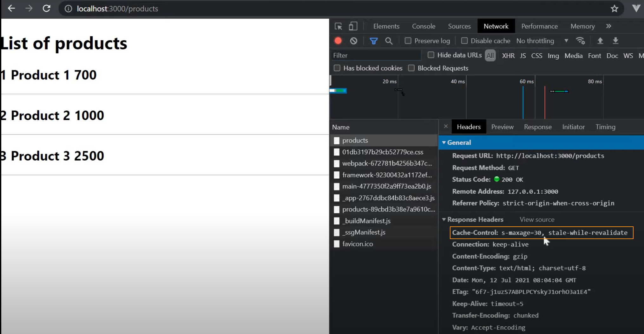This screenshot has width=644, height=334.
Task: Open the Performance tab
Action: (539, 26)
